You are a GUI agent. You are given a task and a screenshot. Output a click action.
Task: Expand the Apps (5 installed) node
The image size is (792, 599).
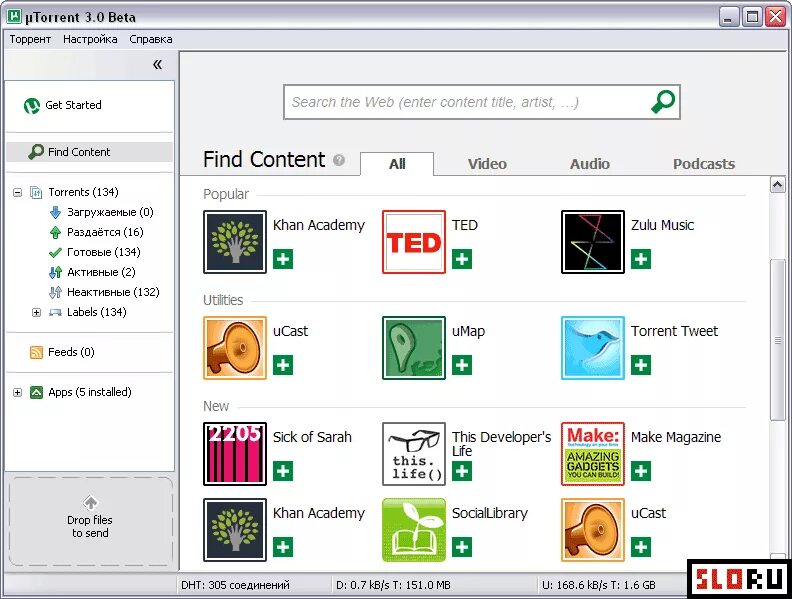(18, 392)
